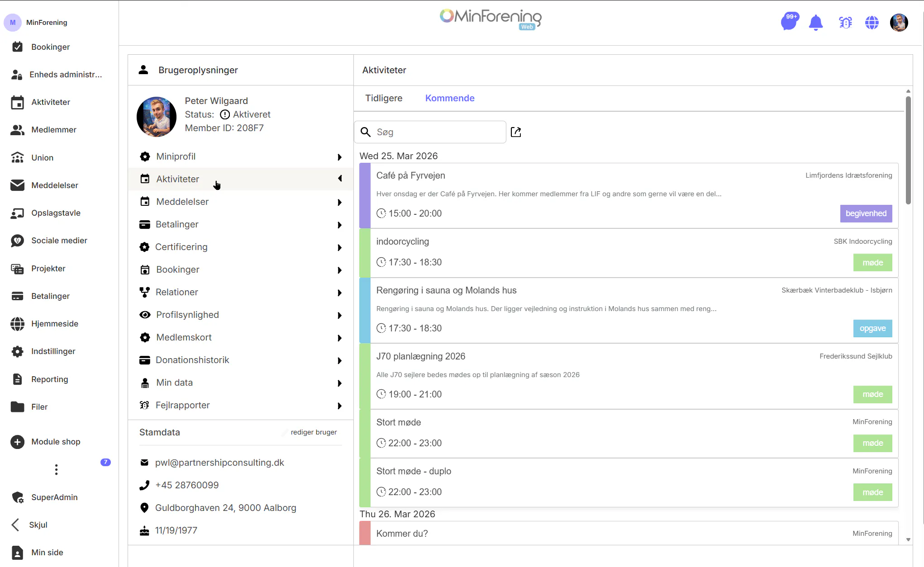Open the user avatar in top right
Image resolution: width=924 pixels, height=567 pixels.
(899, 22)
